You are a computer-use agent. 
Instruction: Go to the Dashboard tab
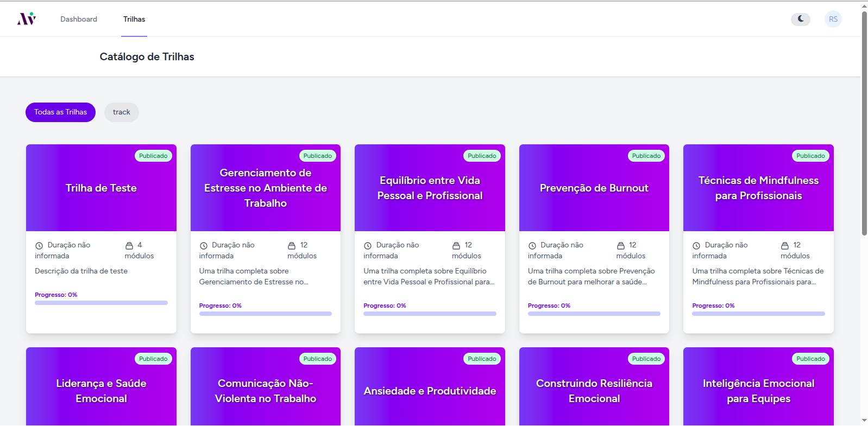click(x=79, y=19)
